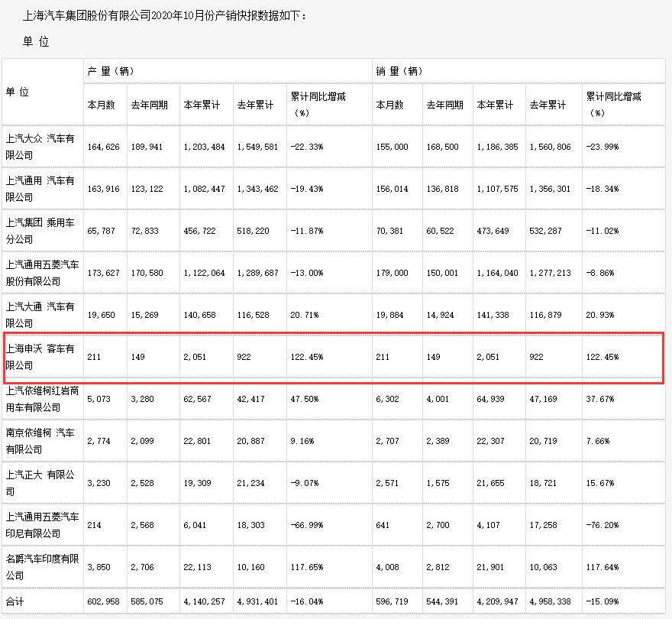Click the 1,343,462 last-year cumulative cell
The width and height of the screenshot is (672, 619).
pyautogui.click(x=257, y=189)
